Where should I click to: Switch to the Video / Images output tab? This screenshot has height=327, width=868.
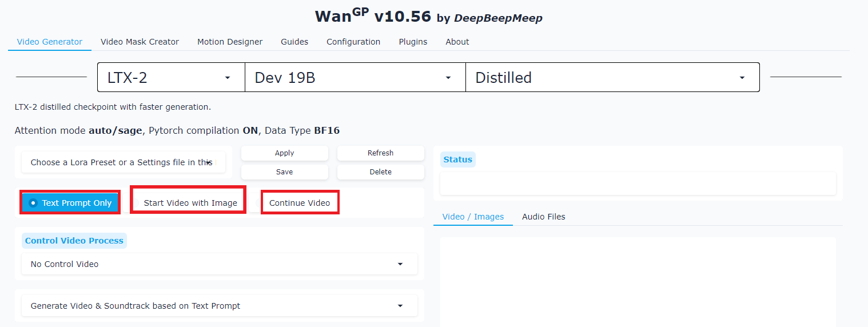[x=473, y=217]
